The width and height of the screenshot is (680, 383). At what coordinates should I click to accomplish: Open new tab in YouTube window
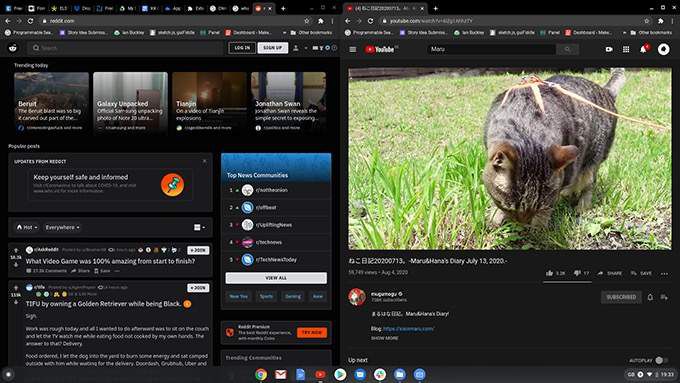(x=435, y=8)
